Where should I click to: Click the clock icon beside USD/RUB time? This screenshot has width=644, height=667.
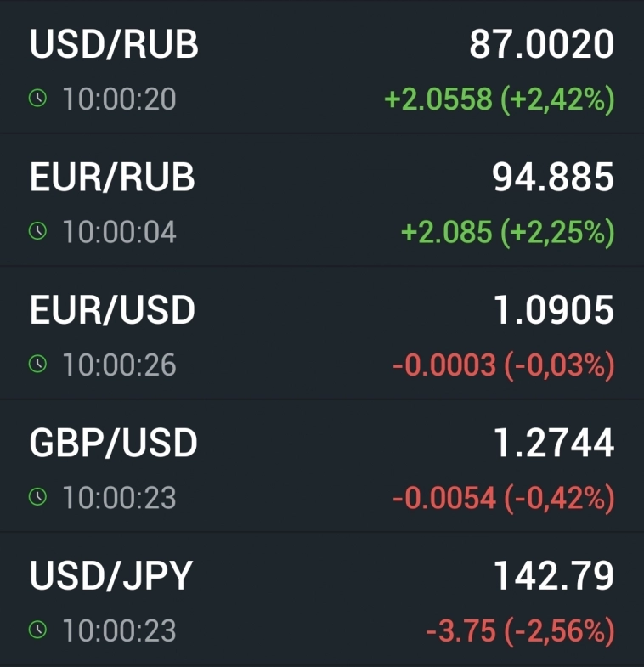coord(37,99)
